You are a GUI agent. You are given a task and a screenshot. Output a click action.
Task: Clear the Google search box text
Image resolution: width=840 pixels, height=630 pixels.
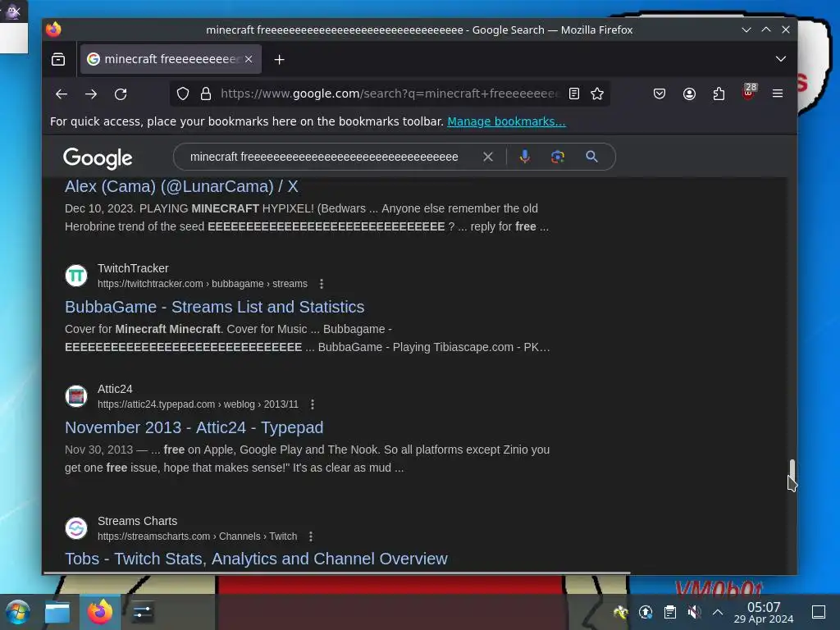point(487,157)
